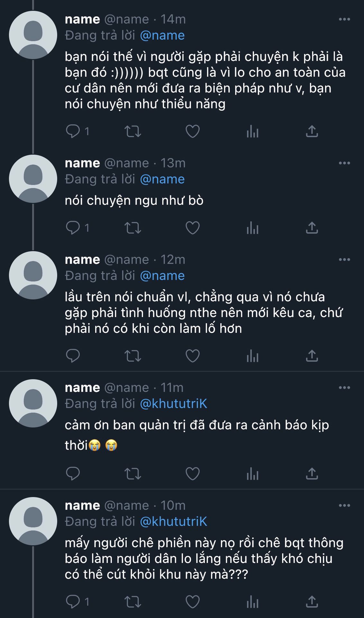Image resolution: width=364 pixels, height=618 pixels.
Task: Retweet the 11m 'cảm ơn ban quản trị' tweet
Action: pyautogui.click(x=133, y=474)
